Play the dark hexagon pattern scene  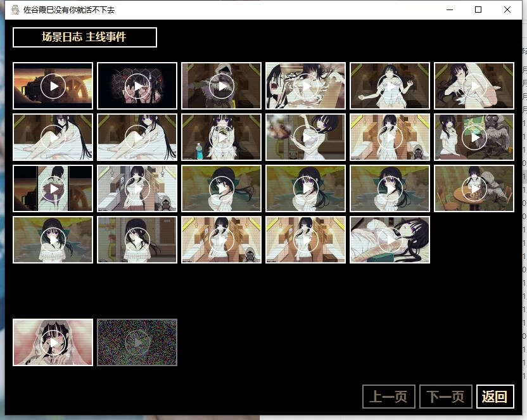tap(137, 86)
